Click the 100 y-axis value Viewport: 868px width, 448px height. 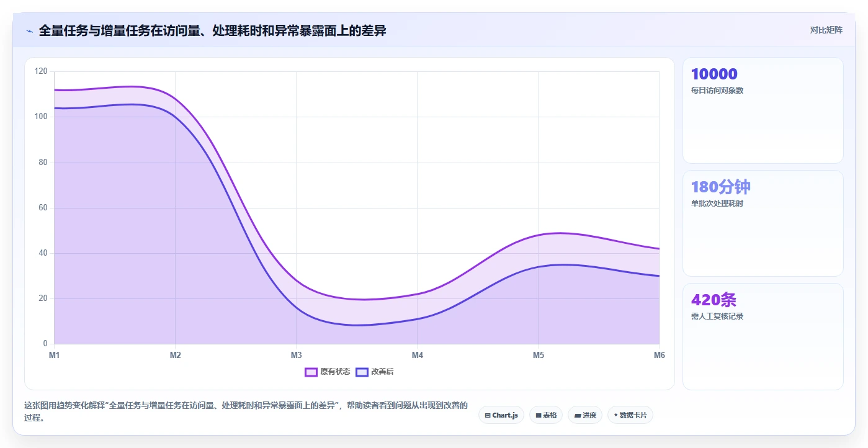pos(41,117)
